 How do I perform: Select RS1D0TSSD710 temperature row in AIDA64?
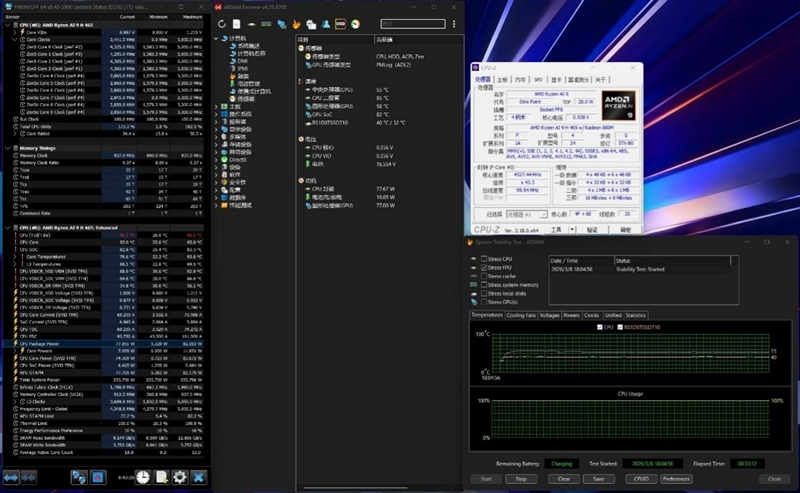coord(379,123)
